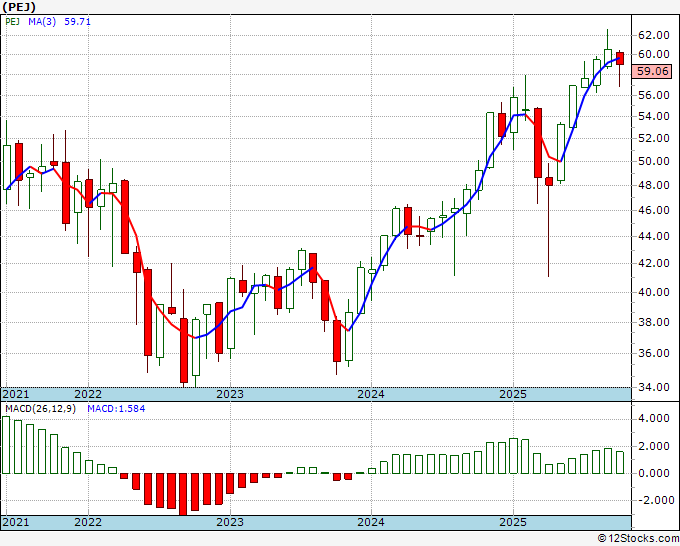Click the MACD:1.584 value readout

tap(116, 409)
